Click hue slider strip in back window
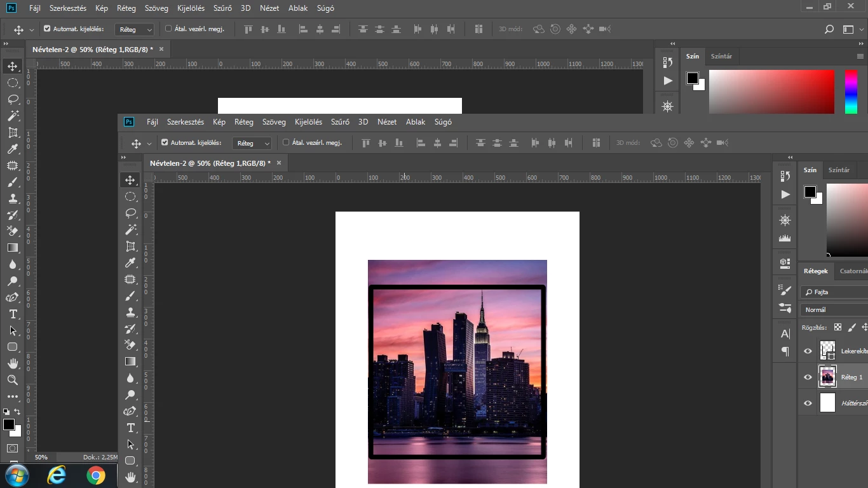Viewport: 868px width, 488px height. 851,91
